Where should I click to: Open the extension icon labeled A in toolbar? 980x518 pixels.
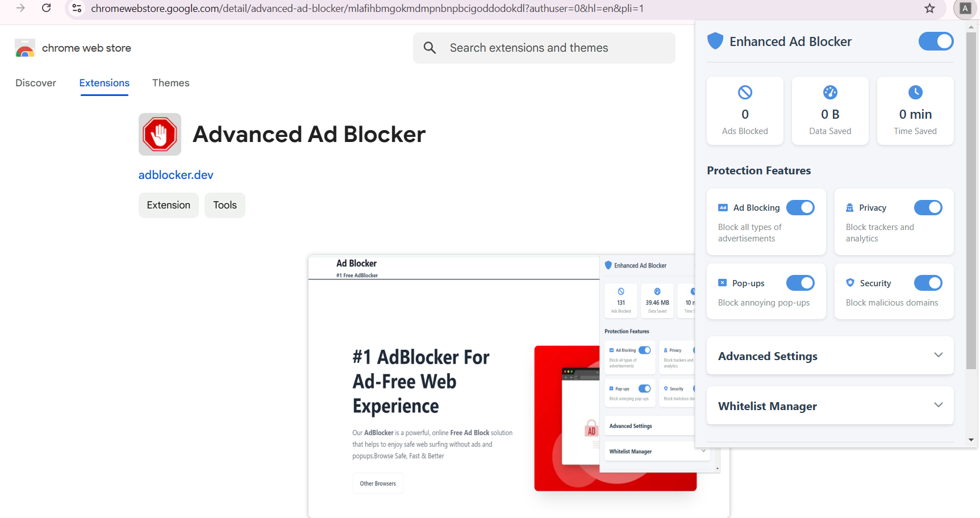[965, 9]
